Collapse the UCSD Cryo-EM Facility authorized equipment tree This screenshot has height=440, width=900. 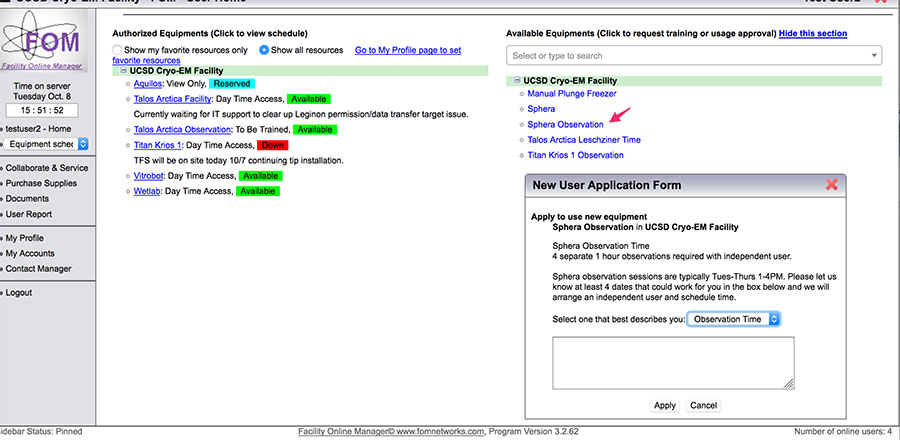(124, 71)
